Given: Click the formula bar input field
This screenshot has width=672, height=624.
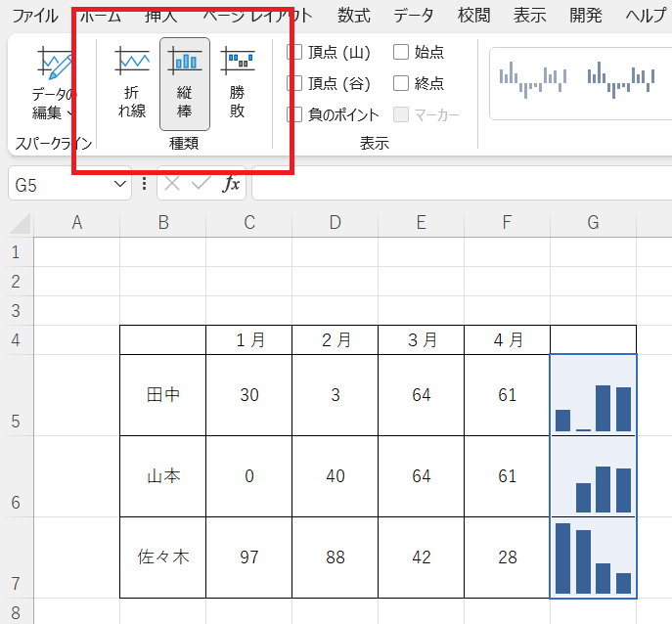Looking at the screenshot, I should coord(460,184).
